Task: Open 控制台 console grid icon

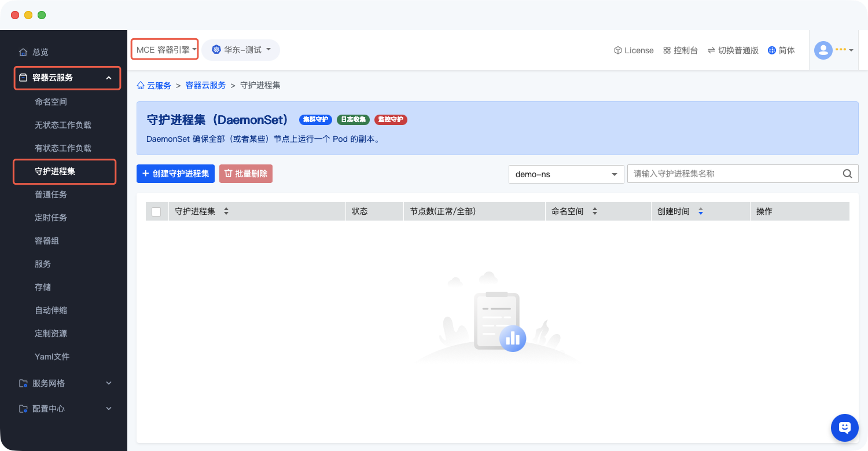Action: 667,50
